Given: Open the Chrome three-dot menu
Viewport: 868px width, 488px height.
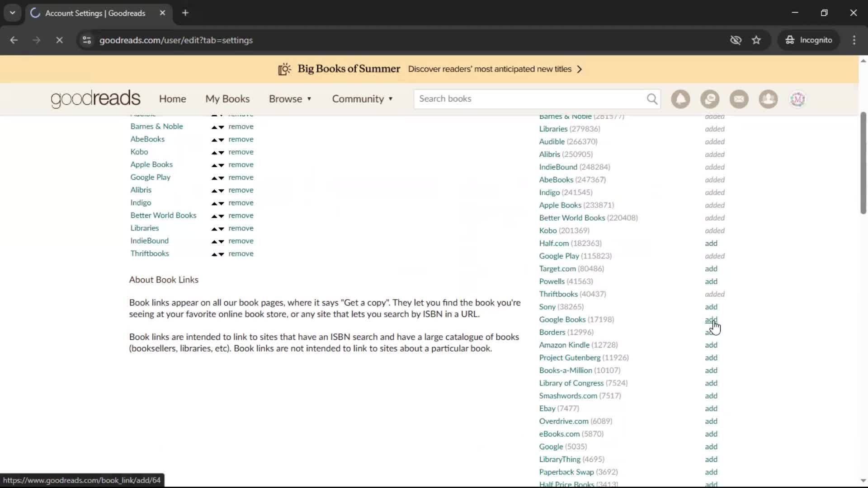Looking at the screenshot, I should [x=854, y=40].
